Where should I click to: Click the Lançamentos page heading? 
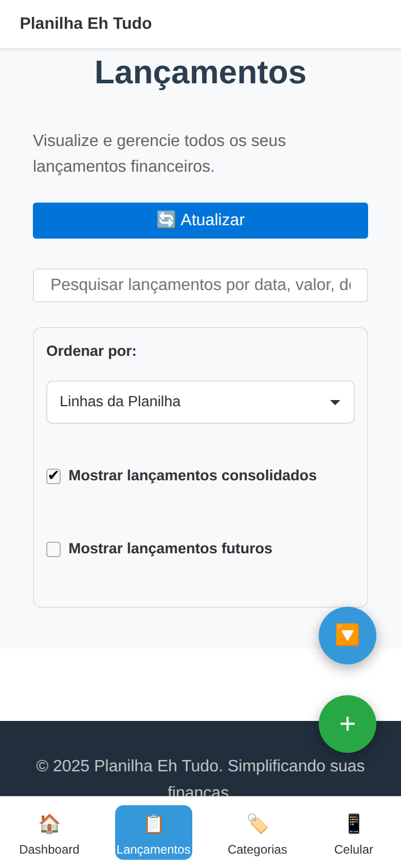pos(200,72)
